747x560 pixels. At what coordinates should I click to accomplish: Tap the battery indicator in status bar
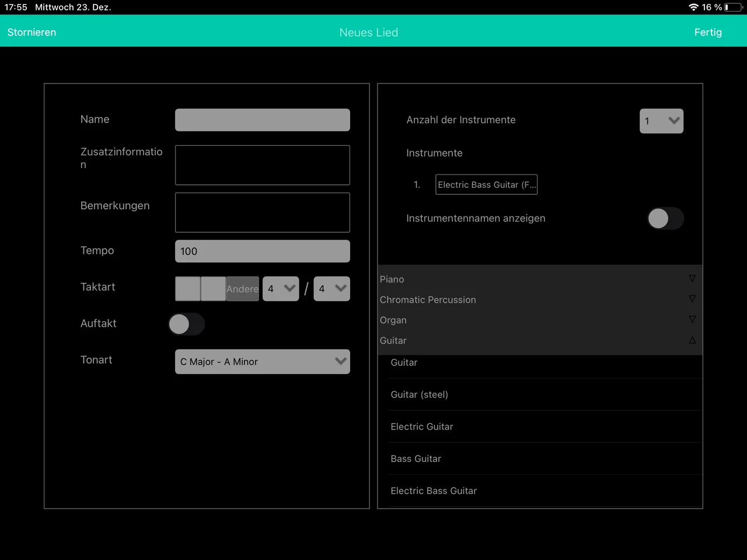[733, 7]
